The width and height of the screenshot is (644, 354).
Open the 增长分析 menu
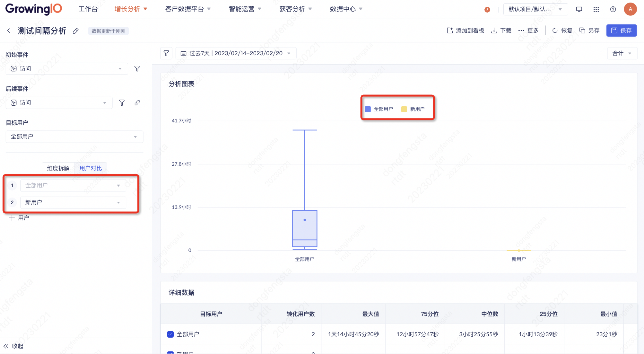click(131, 9)
